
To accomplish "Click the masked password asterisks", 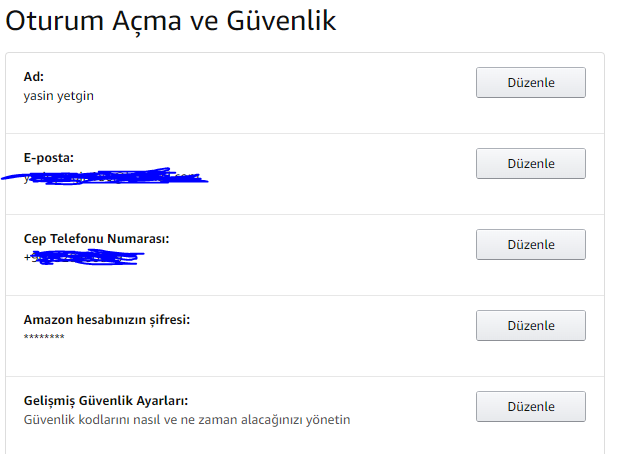I will point(44,339).
